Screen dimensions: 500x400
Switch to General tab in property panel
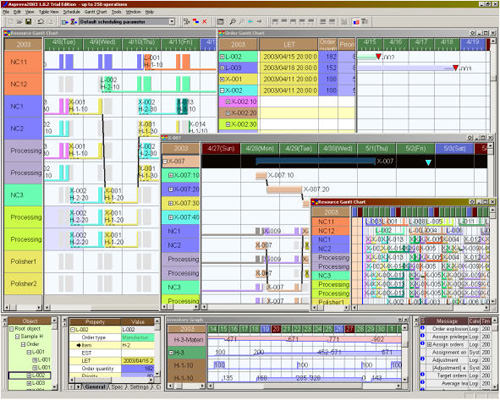[x=94, y=387]
